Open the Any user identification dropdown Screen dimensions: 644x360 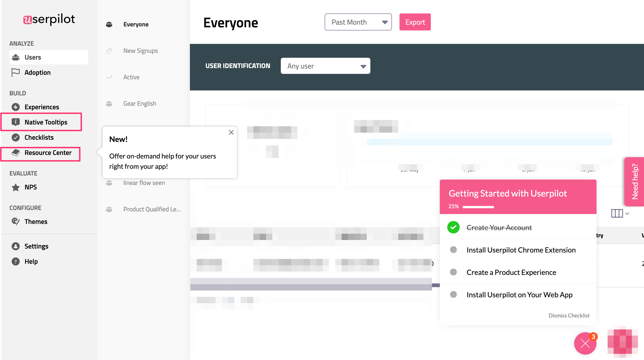pos(325,66)
